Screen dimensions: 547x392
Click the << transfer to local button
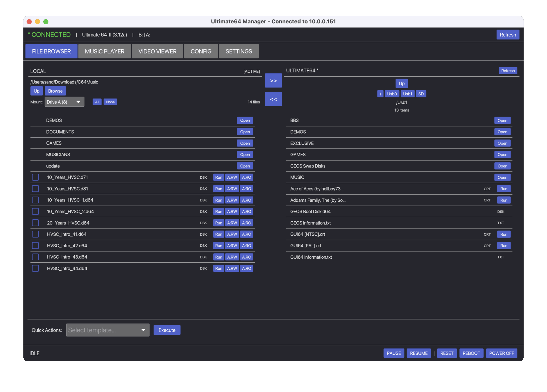[x=273, y=99]
